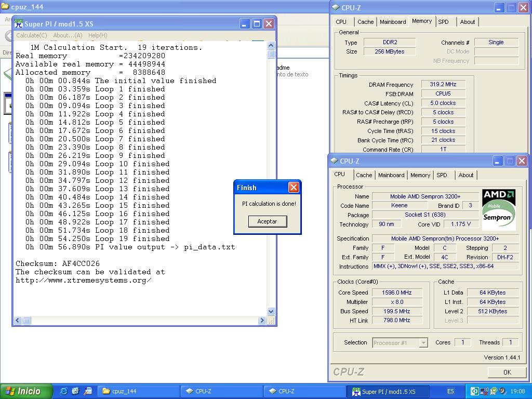Screen dimensions: 532x399
Task: Click OK button in lower CPU-Z window
Action: coord(507,372)
